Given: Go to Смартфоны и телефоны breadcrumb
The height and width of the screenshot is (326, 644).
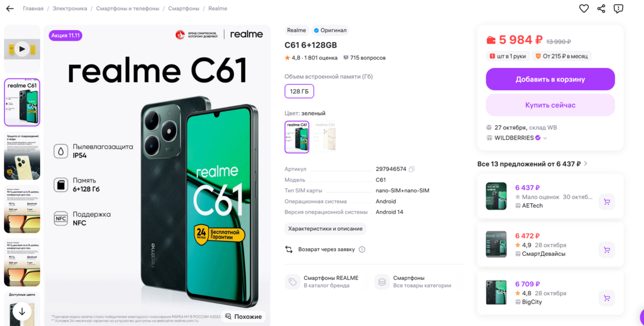Looking at the screenshot, I should click(128, 9).
